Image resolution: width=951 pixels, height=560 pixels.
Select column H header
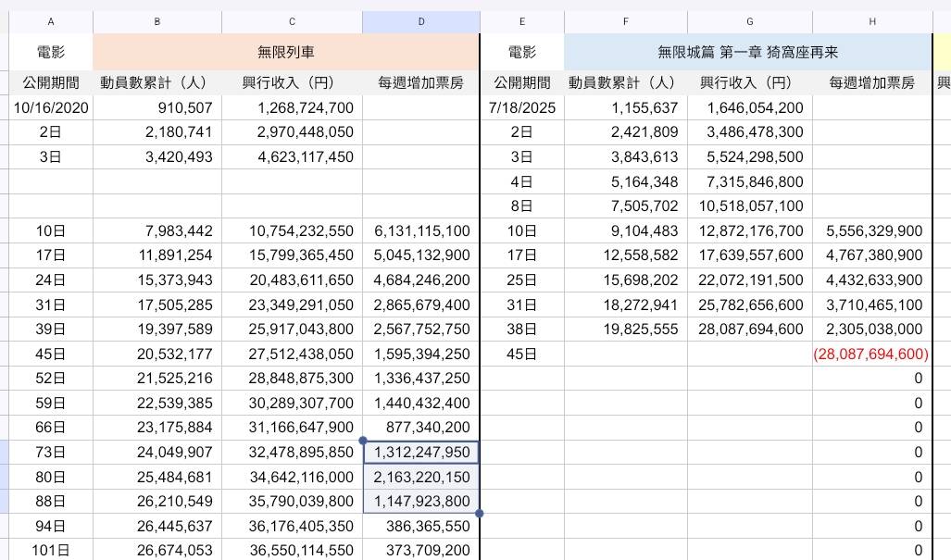(x=872, y=22)
